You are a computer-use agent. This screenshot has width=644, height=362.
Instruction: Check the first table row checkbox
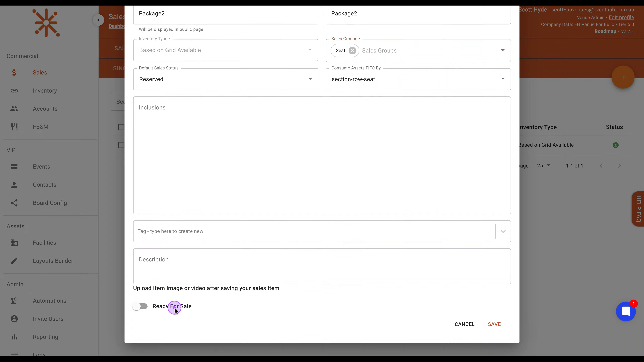[121, 145]
